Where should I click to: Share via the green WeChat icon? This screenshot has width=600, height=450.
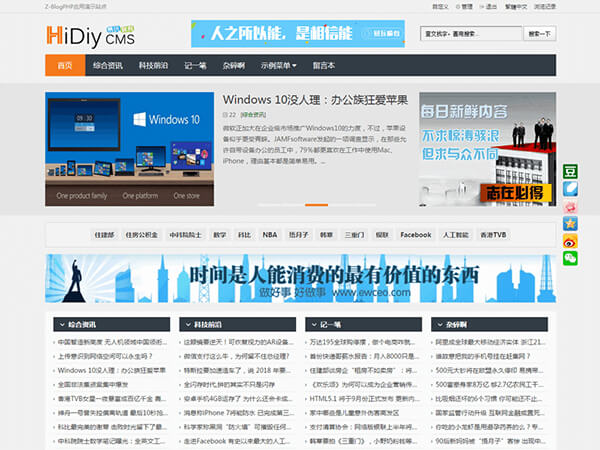570,258
